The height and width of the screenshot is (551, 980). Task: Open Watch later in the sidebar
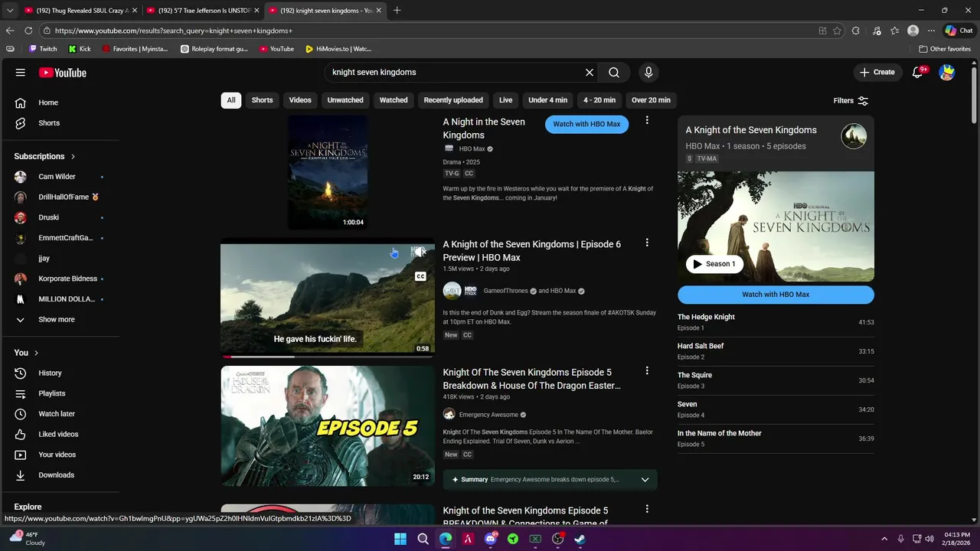[60, 414]
